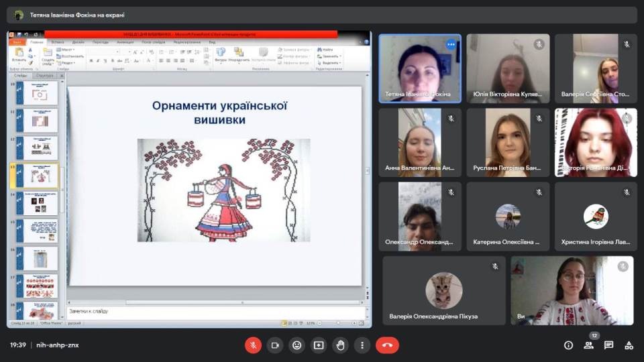Open the meeting details info icon
Screen dimensions: 644x362
pos(568,345)
